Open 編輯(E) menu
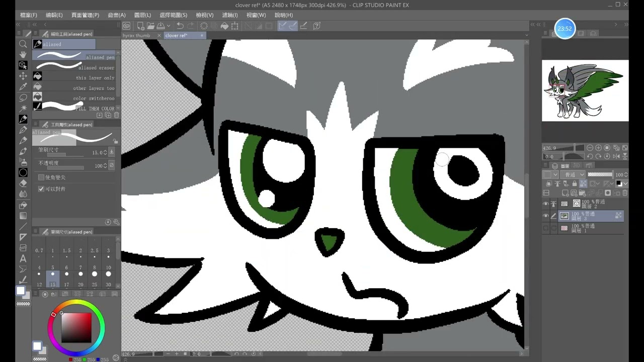The width and height of the screenshot is (644, 362). pos(54,15)
